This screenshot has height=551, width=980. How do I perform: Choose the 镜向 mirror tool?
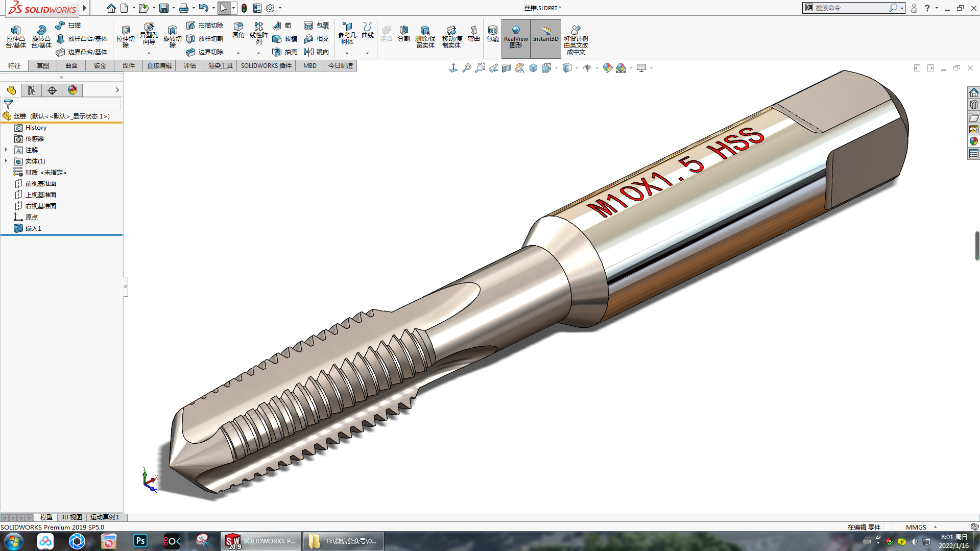click(x=316, y=52)
